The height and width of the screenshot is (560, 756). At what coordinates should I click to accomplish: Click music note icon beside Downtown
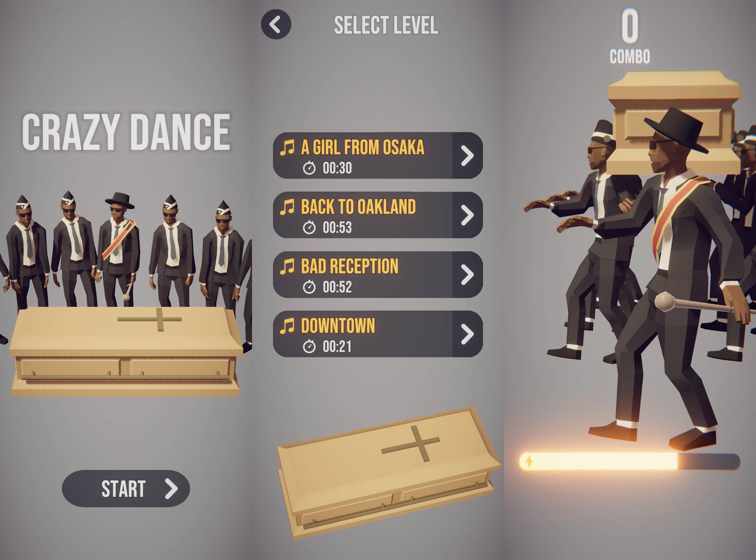pyautogui.click(x=287, y=326)
